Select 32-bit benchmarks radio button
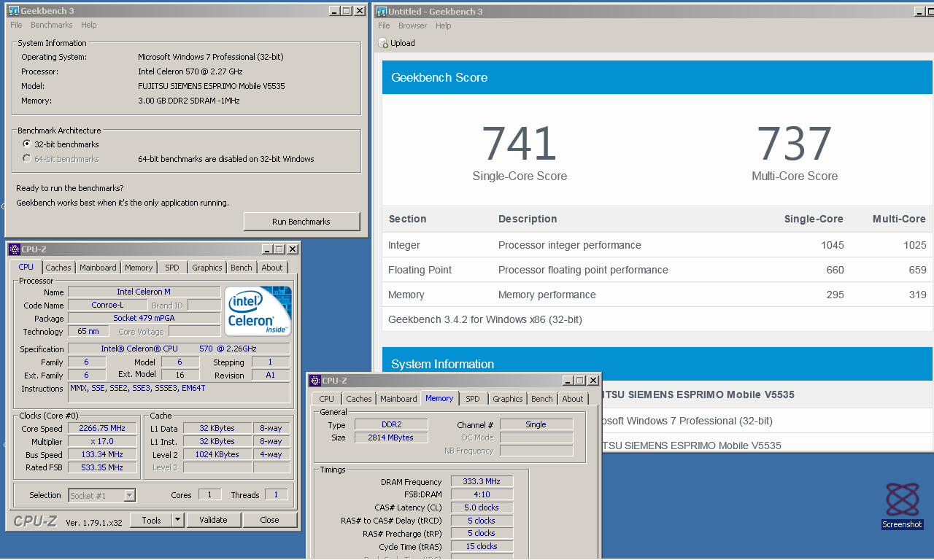Screen dimensions: 934x560 point(27,144)
